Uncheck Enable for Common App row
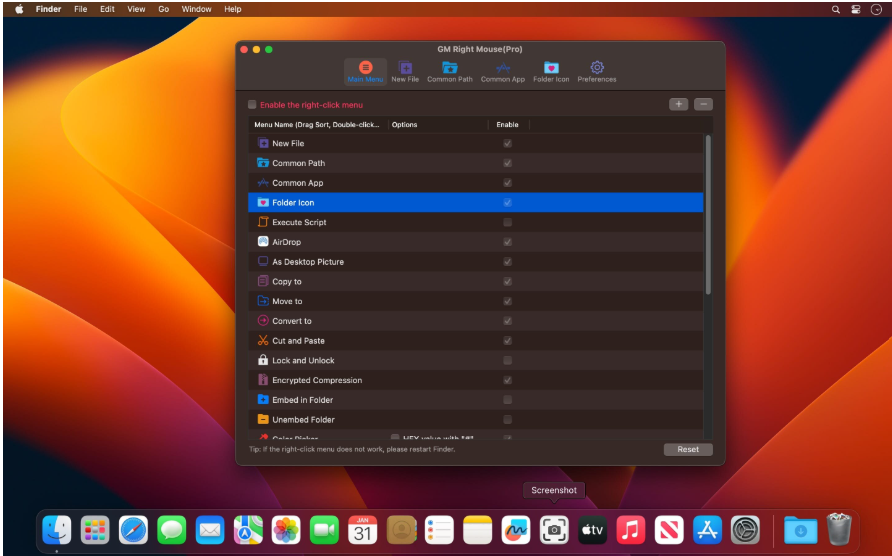Screen dimensions: 892x556 pyautogui.click(x=507, y=183)
